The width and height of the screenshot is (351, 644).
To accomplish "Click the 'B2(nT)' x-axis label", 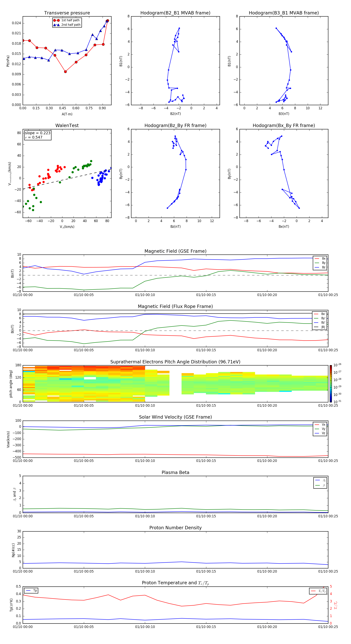I will (175, 114).
